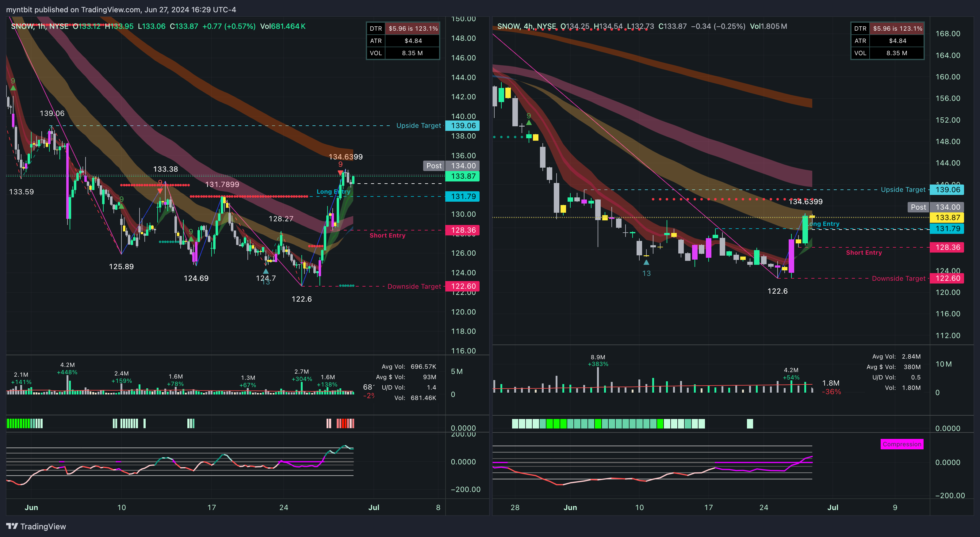
Task: Click the Short Entry label on the 1h chart
Action: (387, 235)
